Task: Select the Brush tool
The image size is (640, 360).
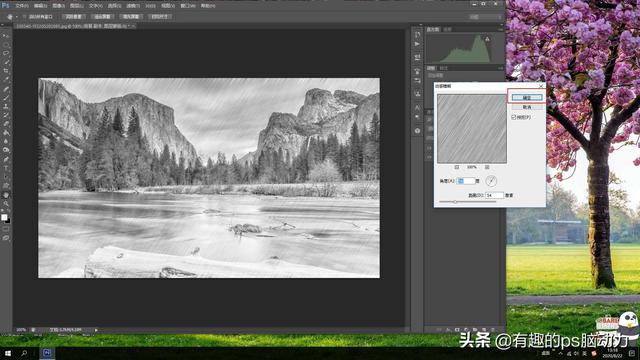Action: coord(6,98)
